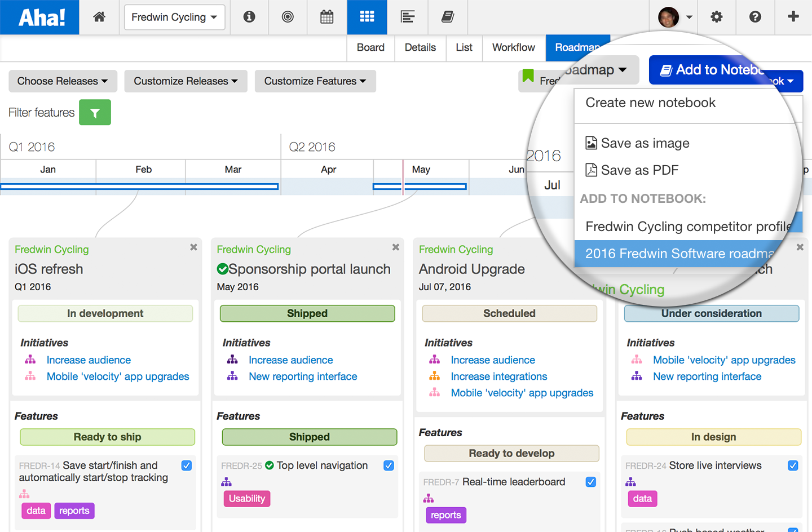This screenshot has height=532, width=812.
Task: Click the reports tag under FREDR-14
Action: (x=74, y=511)
